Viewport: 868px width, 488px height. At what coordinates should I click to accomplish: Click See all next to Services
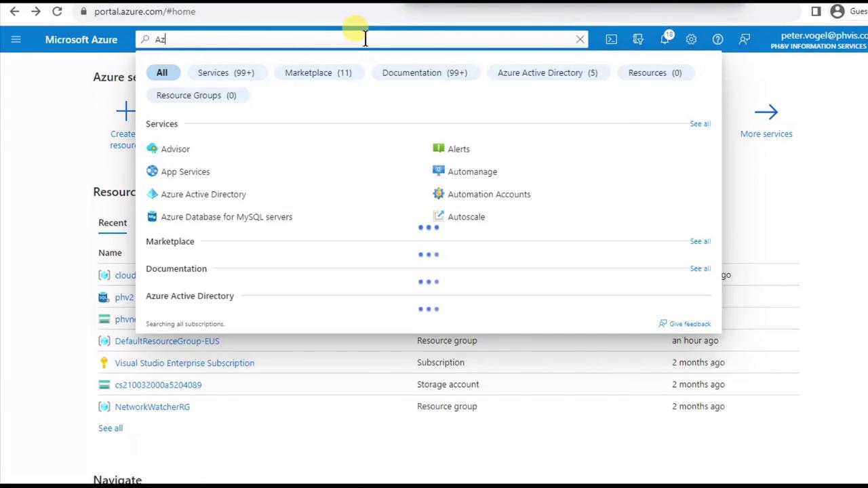pos(700,124)
